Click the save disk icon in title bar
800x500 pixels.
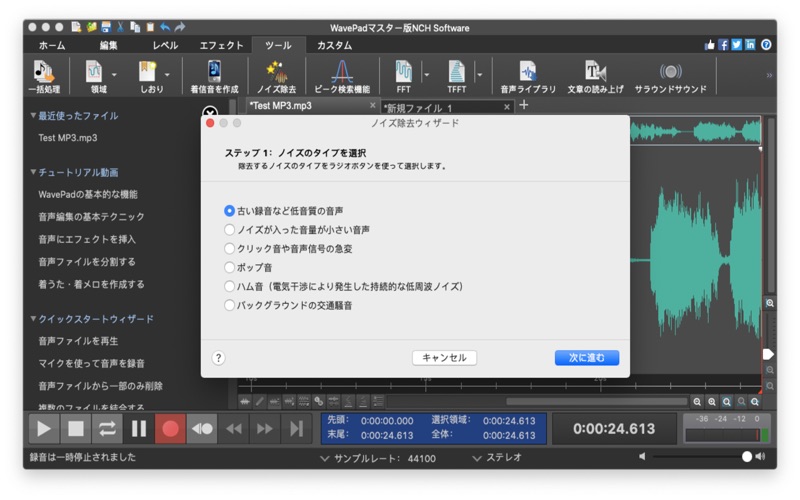(x=106, y=27)
